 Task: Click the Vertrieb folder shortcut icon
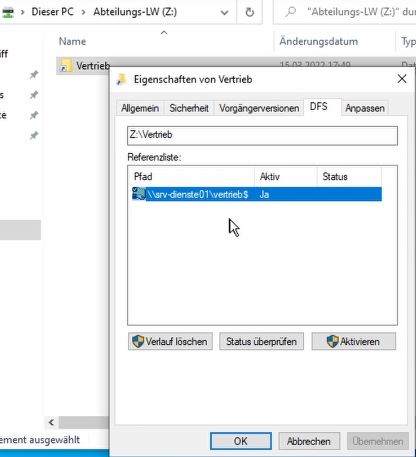point(65,66)
